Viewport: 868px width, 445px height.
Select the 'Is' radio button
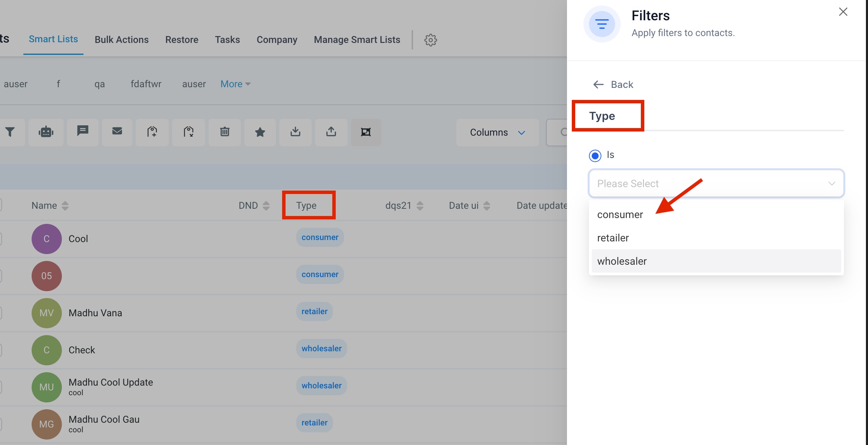click(x=595, y=156)
